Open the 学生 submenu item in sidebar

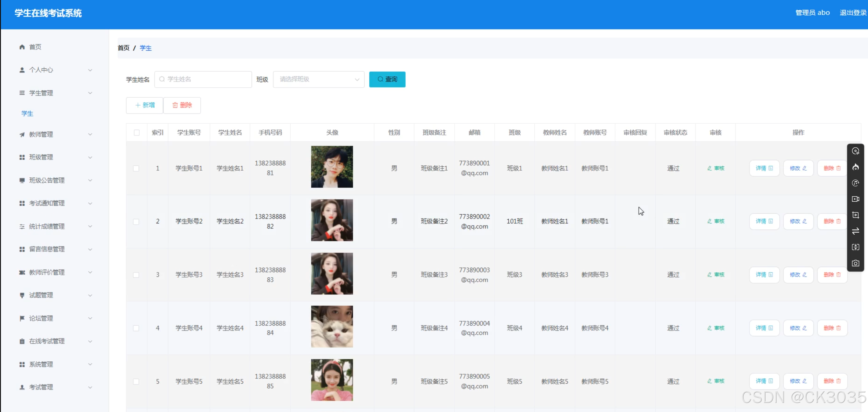click(27, 114)
